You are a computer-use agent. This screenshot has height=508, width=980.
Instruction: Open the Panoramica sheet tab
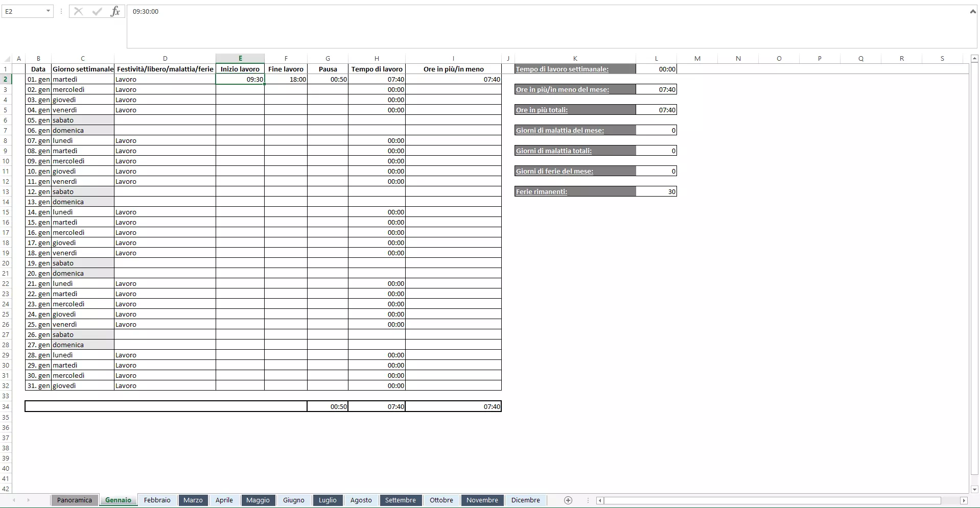click(x=75, y=500)
